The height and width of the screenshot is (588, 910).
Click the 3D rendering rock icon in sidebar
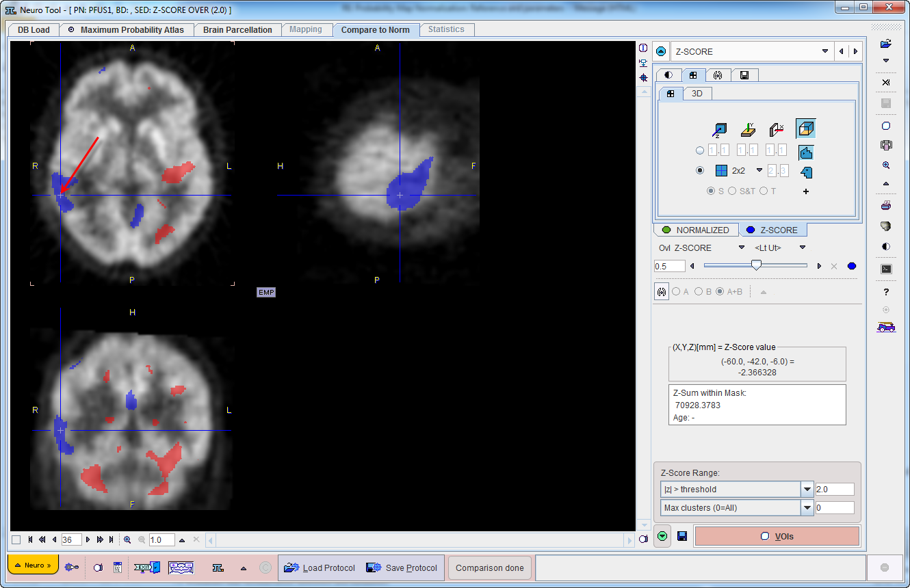886,226
